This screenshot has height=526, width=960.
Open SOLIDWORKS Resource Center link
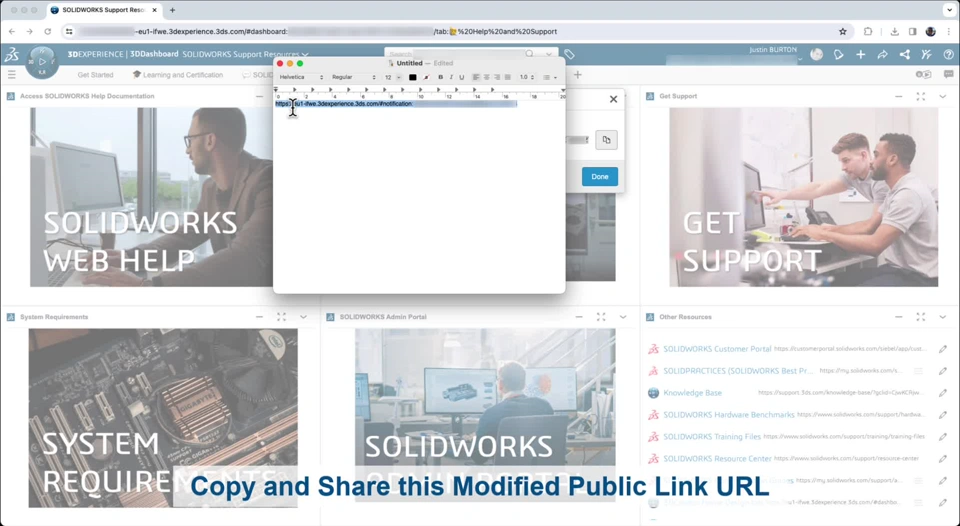pos(717,459)
